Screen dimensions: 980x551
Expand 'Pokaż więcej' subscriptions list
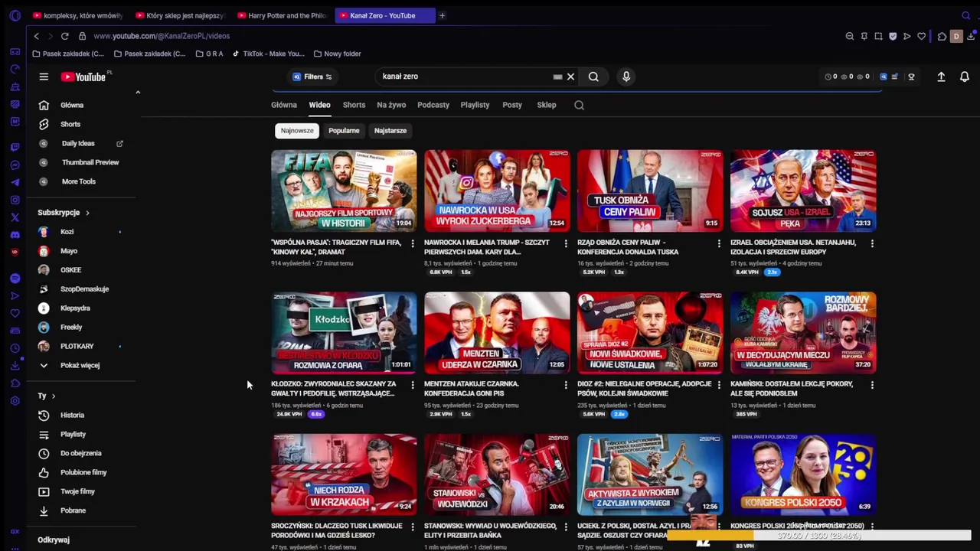(x=81, y=366)
